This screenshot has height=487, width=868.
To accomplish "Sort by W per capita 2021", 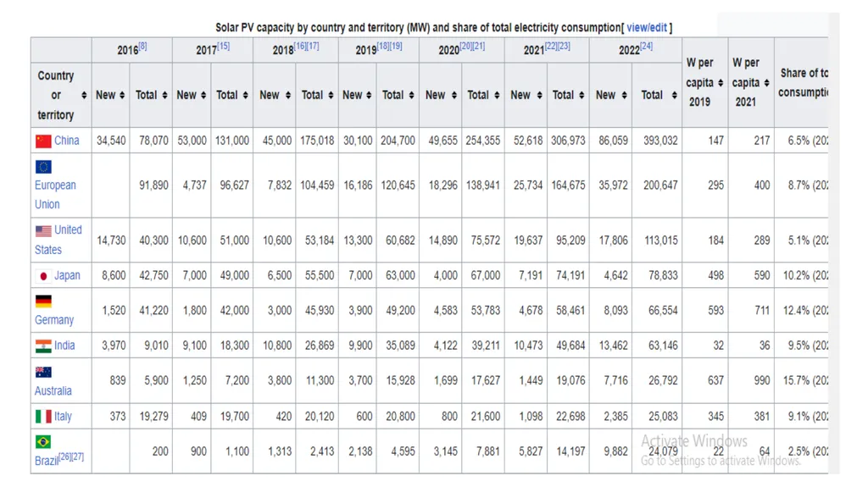I will click(766, 83).
